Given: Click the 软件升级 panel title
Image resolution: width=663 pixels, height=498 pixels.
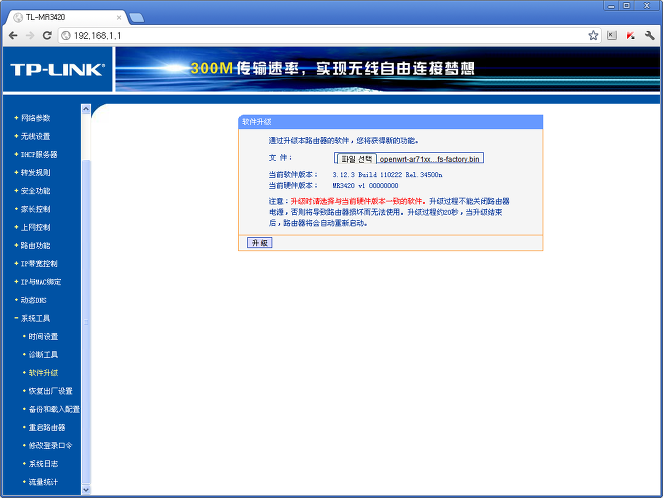Looking at the screenshot, I should (x=256, y=122).
